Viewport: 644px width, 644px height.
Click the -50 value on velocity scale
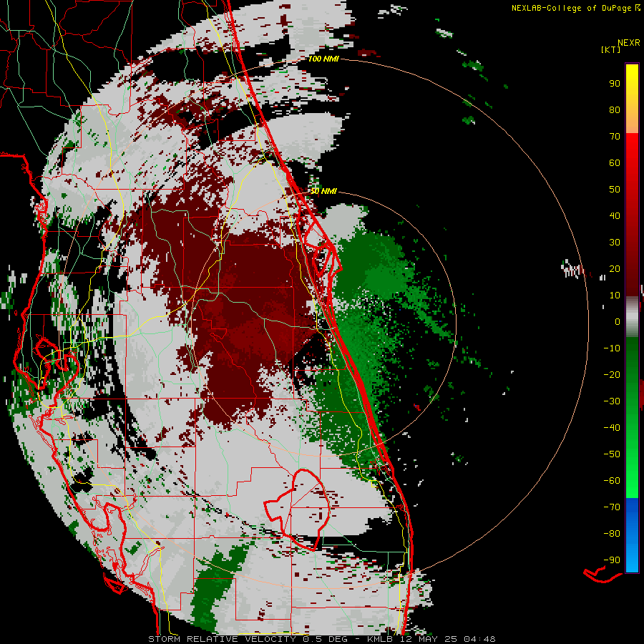(x=612, y=454)
